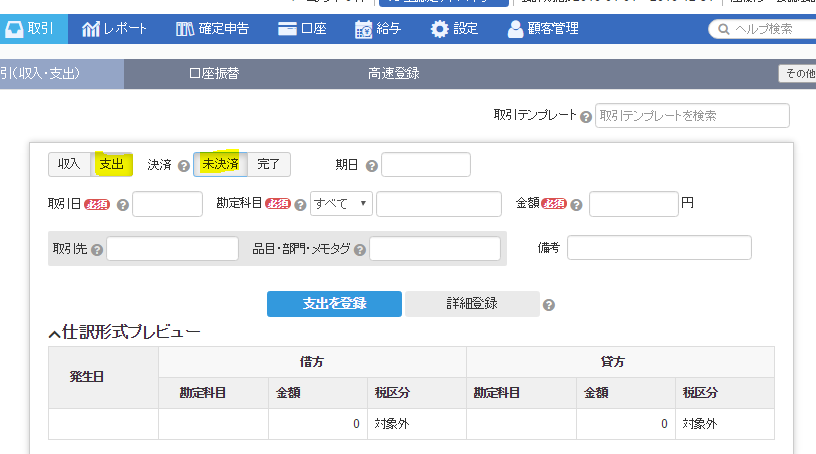Click the 詳細登録 button
The height and width of the screenshot is (454, 816).
(x=472, y=304)
